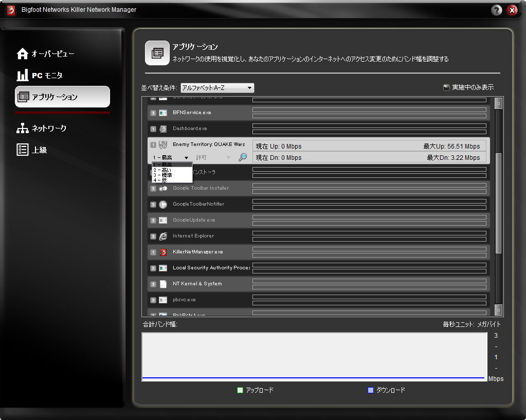Choose 3 - 標準 priority option
This screenshot has height=420, width=526.
click(x=172, y=175)
